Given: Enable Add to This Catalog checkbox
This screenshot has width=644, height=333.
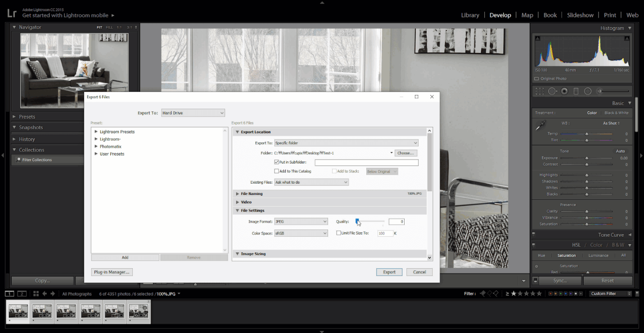Looking at the screenshot, I should (277, 171).
